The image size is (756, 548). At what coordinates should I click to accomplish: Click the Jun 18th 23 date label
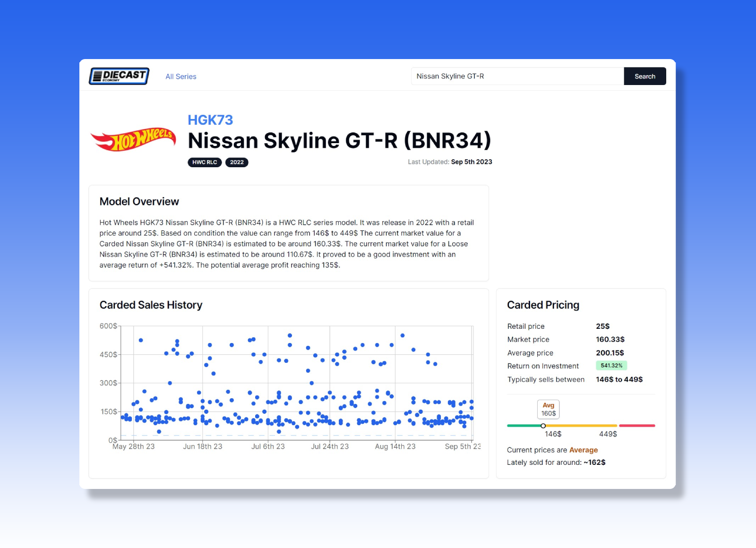(202, 446)
